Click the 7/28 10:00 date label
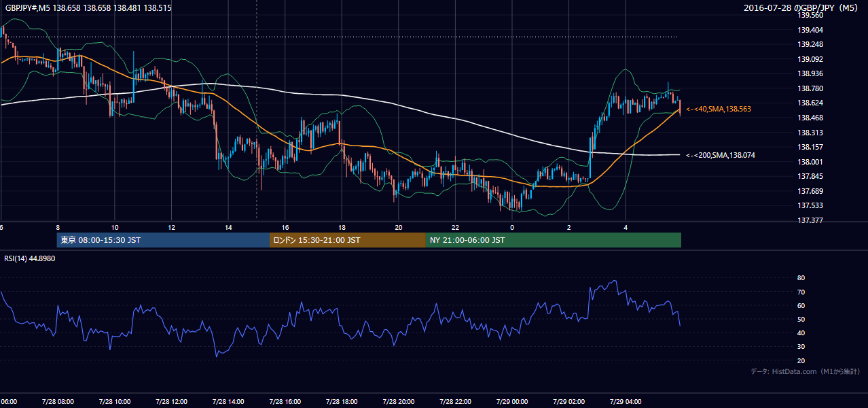The width and height of the screenshot is (868, 408). click(x=114, y=401)
